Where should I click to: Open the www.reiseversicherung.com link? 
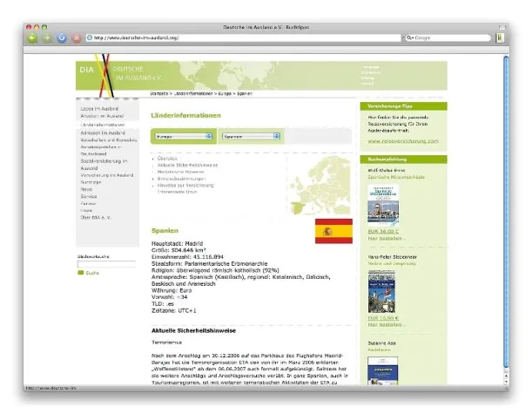coord(403,141)
